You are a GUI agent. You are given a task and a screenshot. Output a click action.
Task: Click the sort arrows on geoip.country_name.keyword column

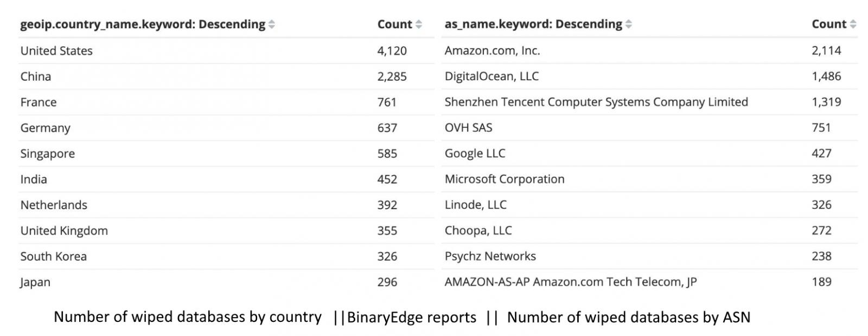click(x=272, y=24)
